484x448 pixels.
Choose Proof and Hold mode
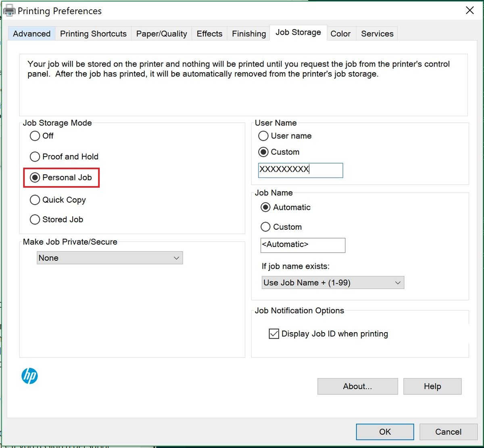coord(64,157)
